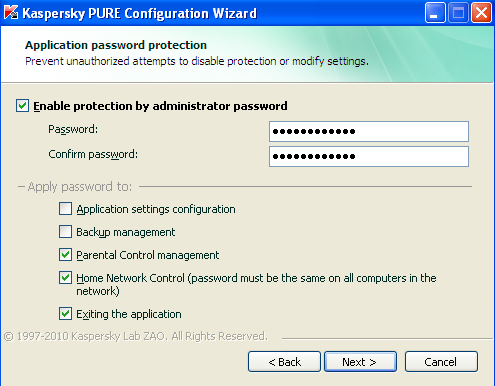Check Application settings configuration option

pos(65,209)
